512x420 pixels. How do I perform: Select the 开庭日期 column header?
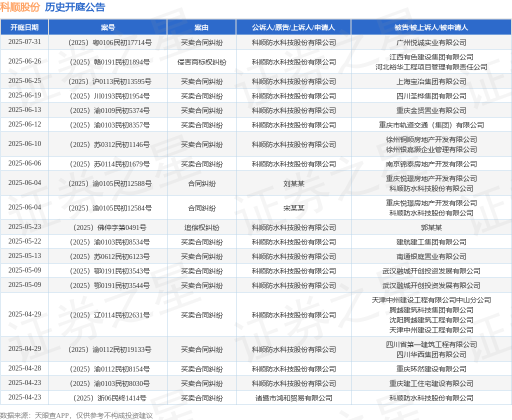[24, 27]
